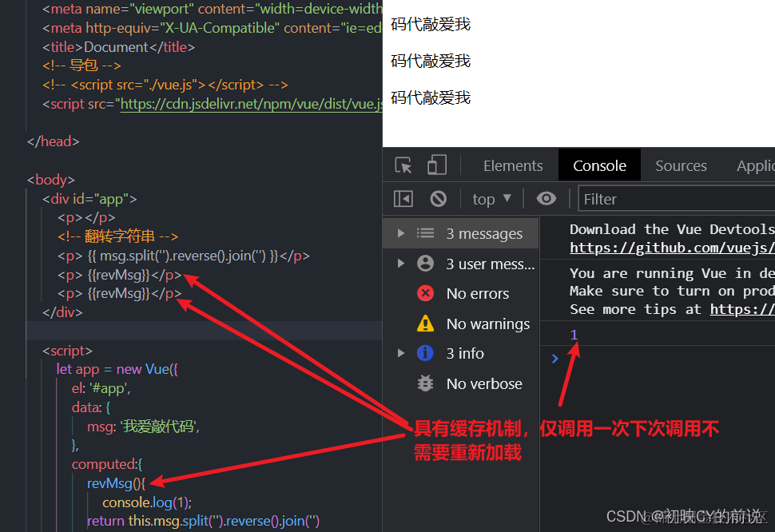Select the red error cross icon

[425, 293]
